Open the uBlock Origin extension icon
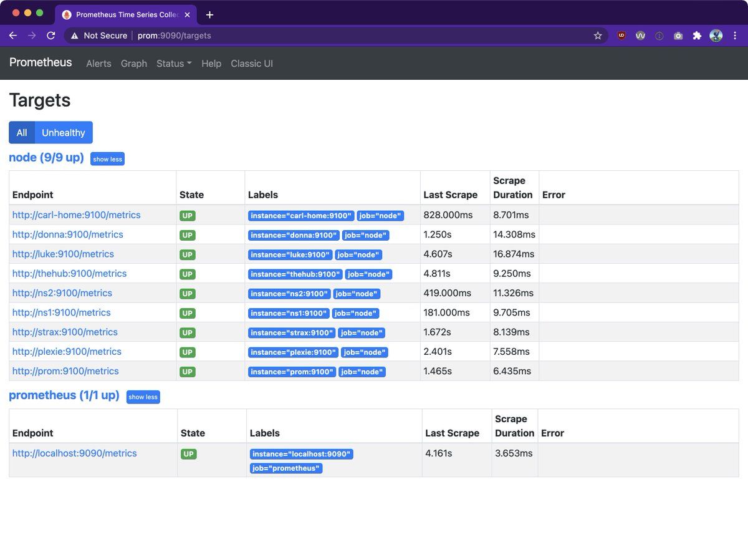This screenshot has width=748, height=560. [621, 36]
